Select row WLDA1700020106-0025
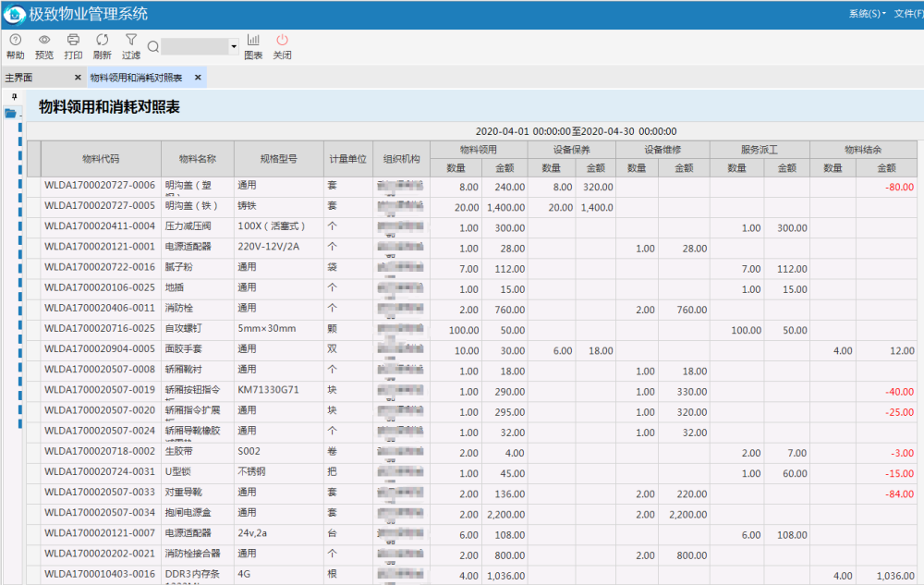The image size is (924, 585). tap(472, 289)
